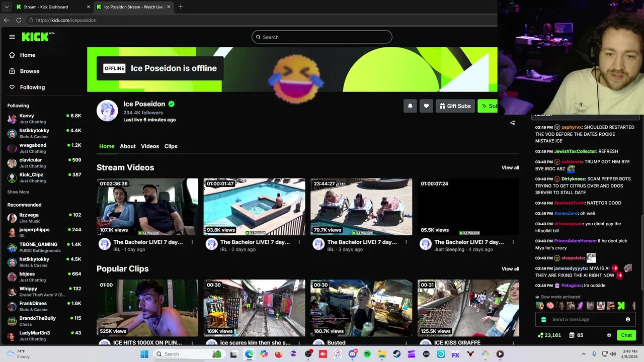Switch to the Videos tab
The image size is (644, 362).
click(150, 146)
